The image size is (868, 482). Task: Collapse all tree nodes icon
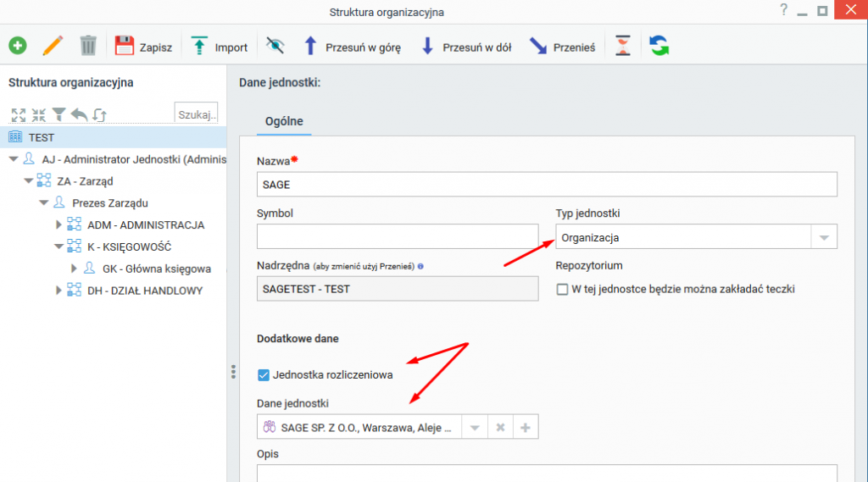tap(39, 115)
